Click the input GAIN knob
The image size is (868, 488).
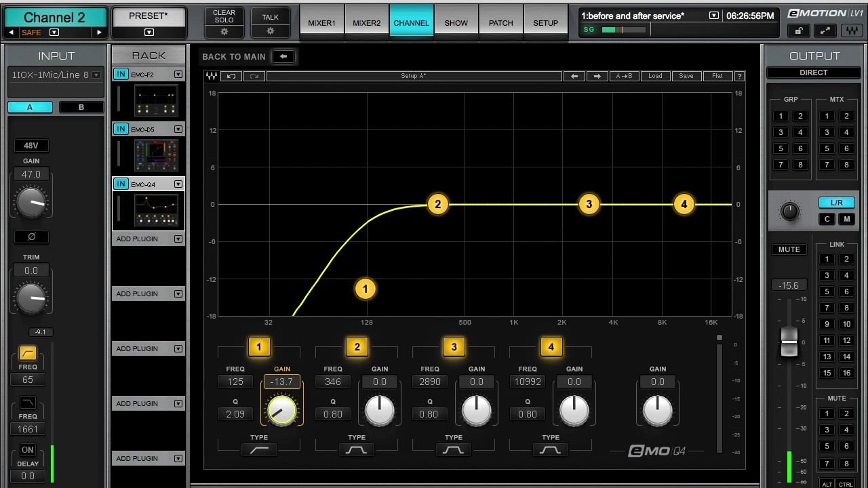[31, 203]
